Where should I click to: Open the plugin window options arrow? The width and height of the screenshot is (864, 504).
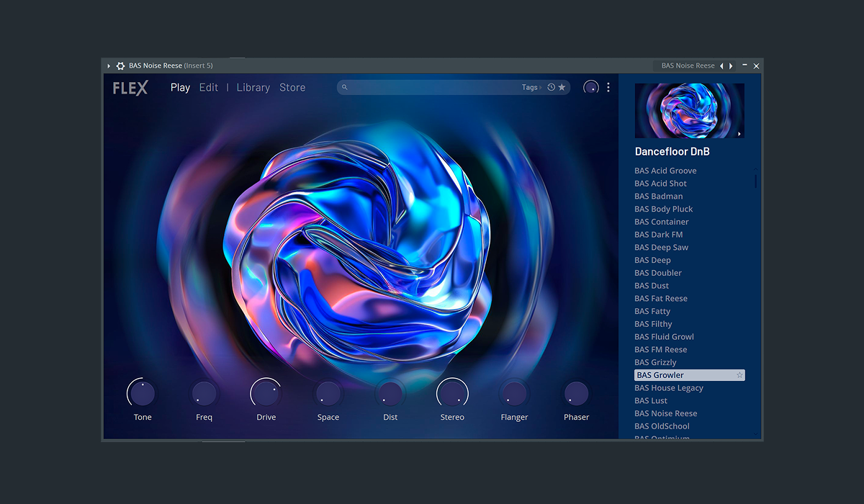(109, 66)
